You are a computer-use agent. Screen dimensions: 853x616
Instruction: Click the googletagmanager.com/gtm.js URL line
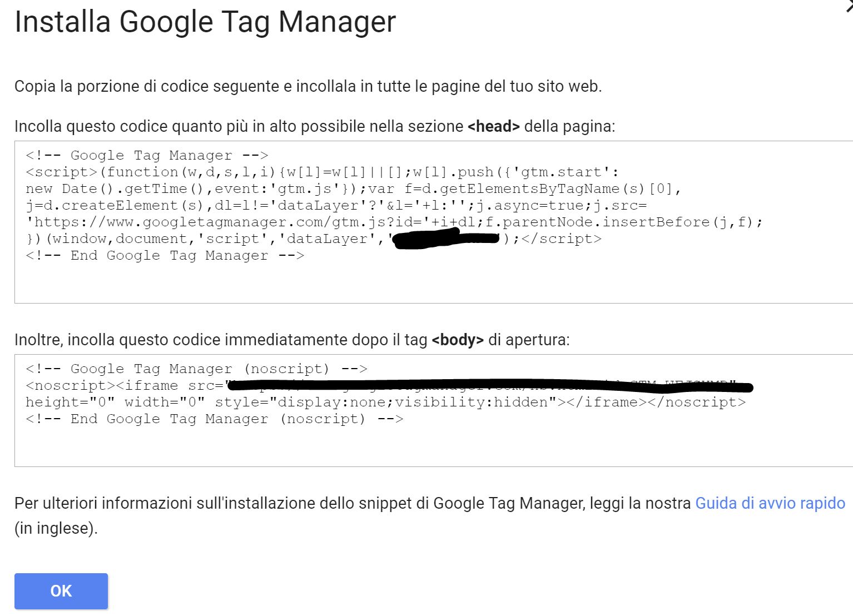394,222
